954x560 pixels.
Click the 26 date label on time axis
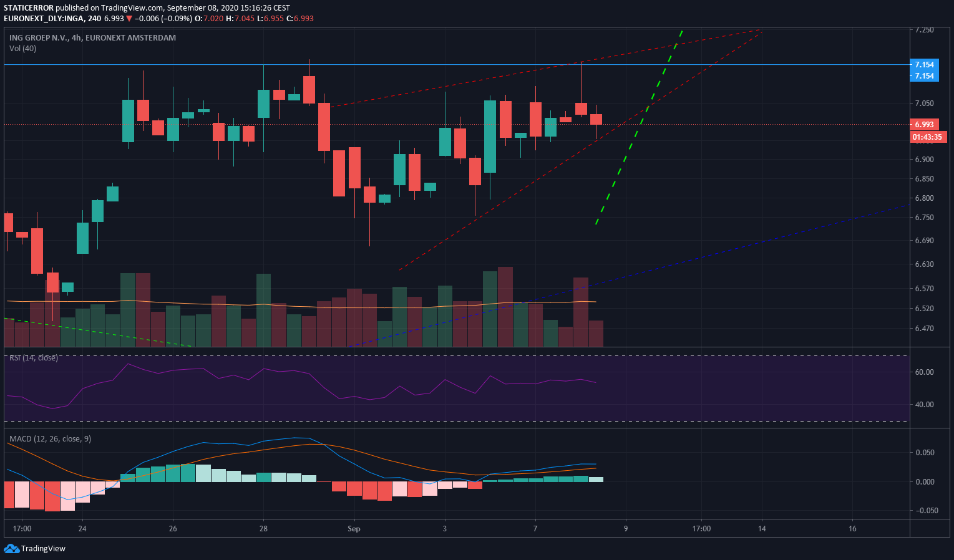coord(173,529)
